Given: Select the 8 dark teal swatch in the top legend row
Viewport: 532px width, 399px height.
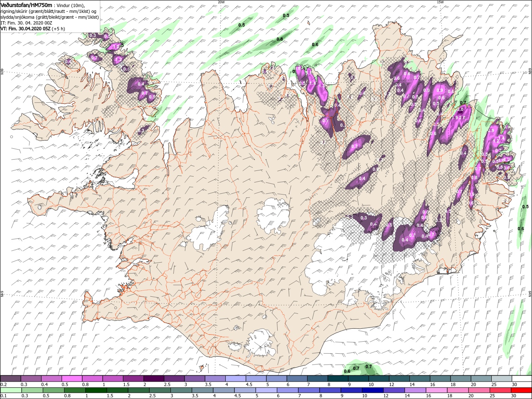Looking at the screenshot, I should [x=337, y=379].
